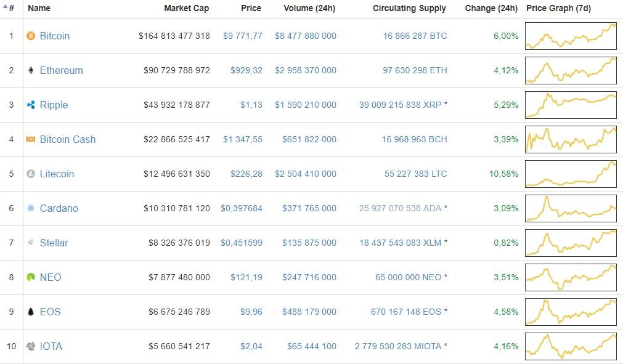This screenshot has width=623, height=364.
Task: Sort by Volume (24h) column header
Action: [x=309, y=8]
